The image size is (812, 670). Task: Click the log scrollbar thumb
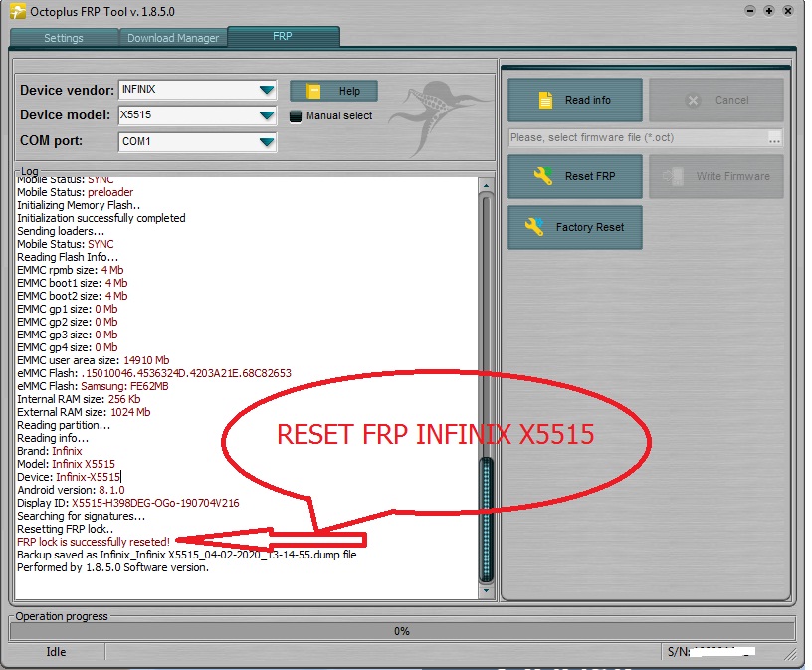(486, 520)
